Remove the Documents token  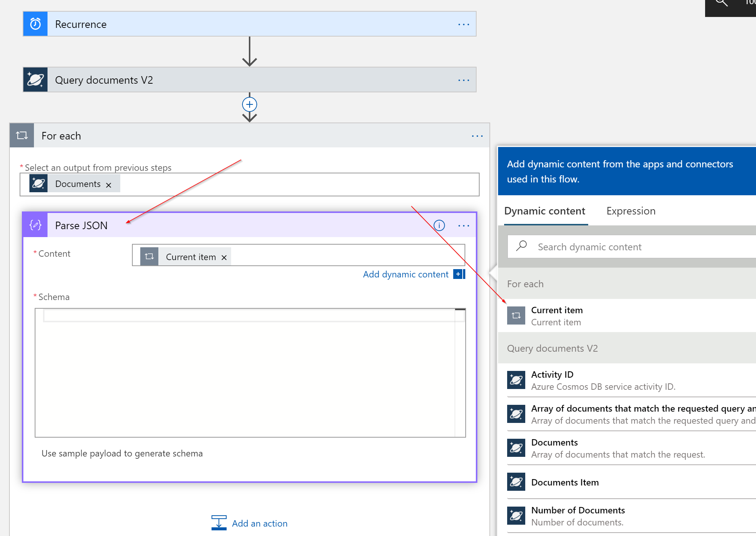click(x=109, y=185)
